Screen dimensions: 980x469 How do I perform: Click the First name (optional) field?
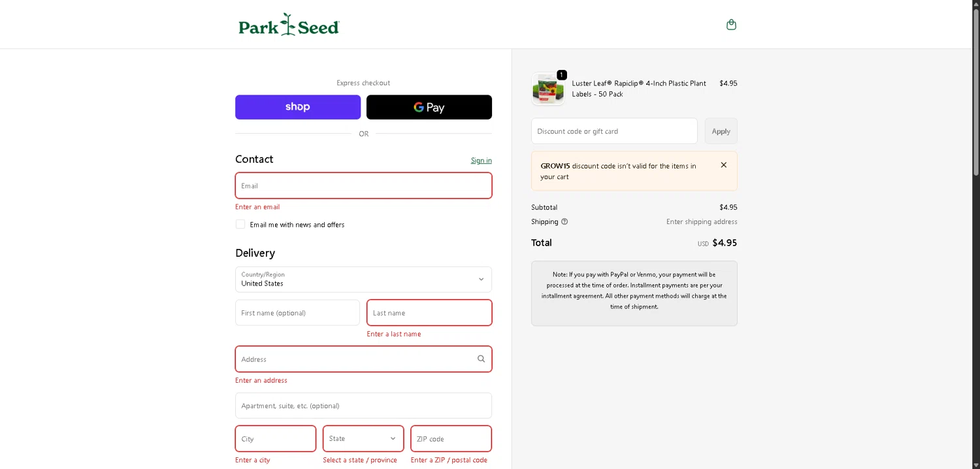tap(297, 313)
